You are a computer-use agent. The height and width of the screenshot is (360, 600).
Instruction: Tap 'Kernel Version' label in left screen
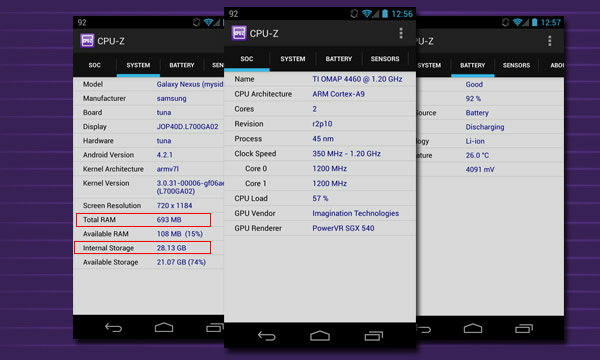[x=106, y=183]
